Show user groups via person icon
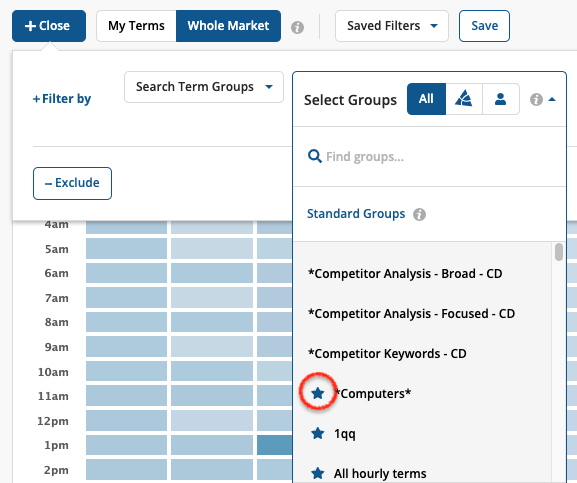Viewport: 577px width, 483px height. (x=500, y=99)
